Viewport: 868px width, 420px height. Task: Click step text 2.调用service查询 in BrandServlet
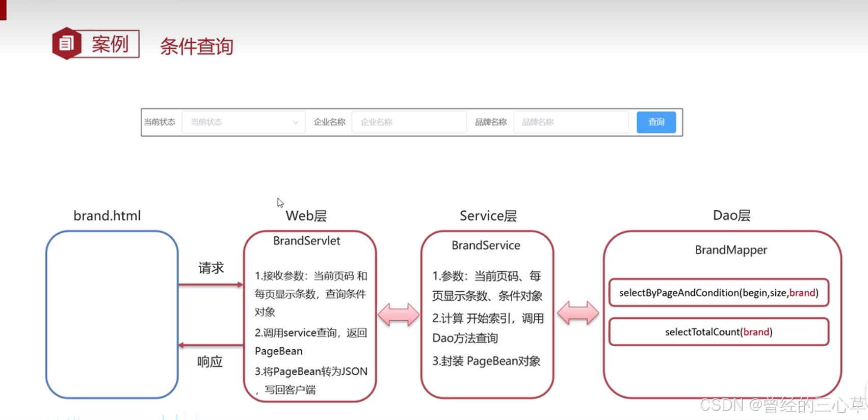coord(311,342)
